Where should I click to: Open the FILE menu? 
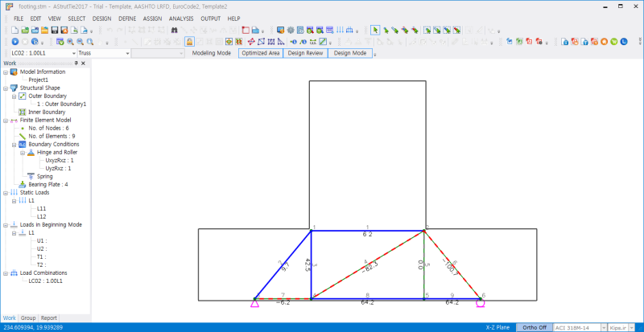[19, 18]
